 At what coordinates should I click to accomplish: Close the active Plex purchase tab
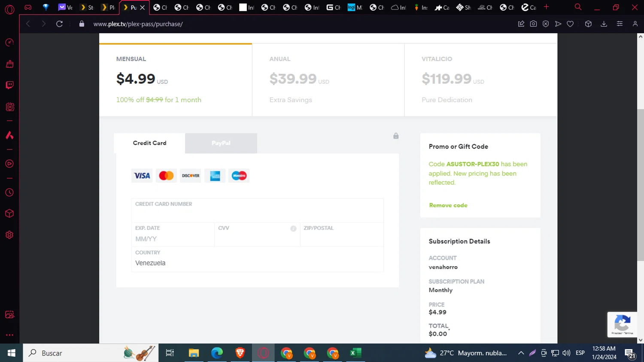[x=143, y=8]
